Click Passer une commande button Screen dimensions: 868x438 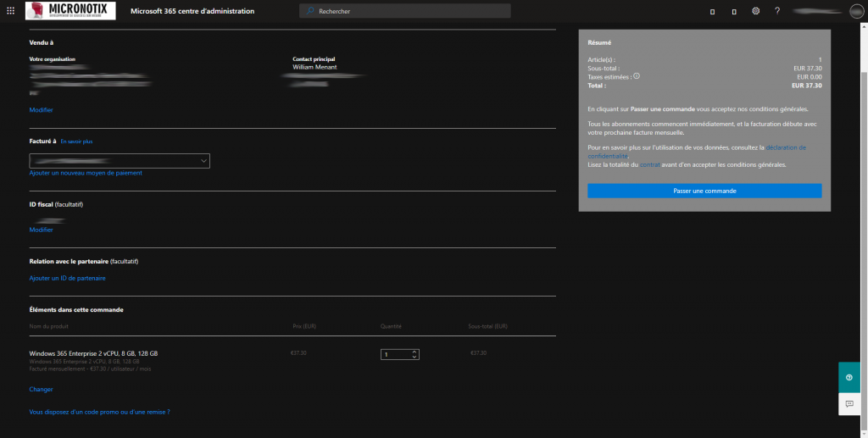pyautogui.click(x=704, y=191)
